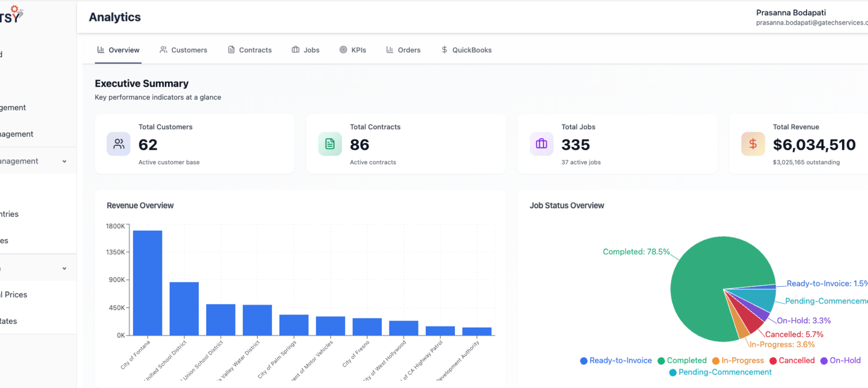Click the KPIs target icon

point(343,50)
